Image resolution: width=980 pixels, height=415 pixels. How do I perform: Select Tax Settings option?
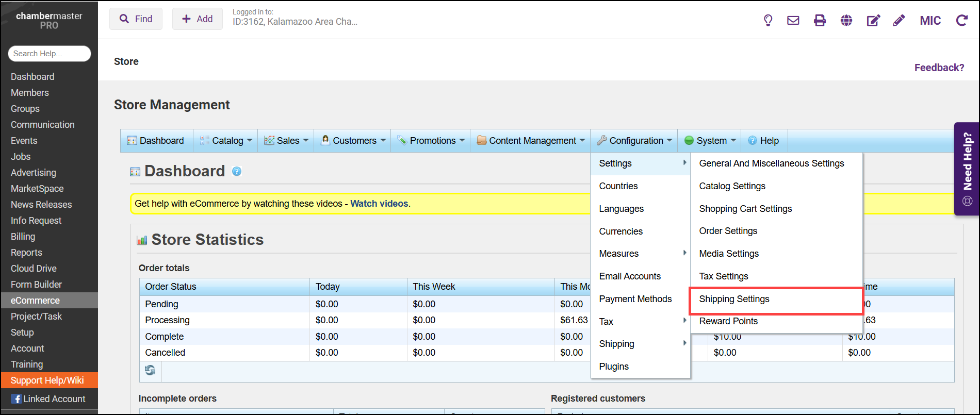point(723,276)
